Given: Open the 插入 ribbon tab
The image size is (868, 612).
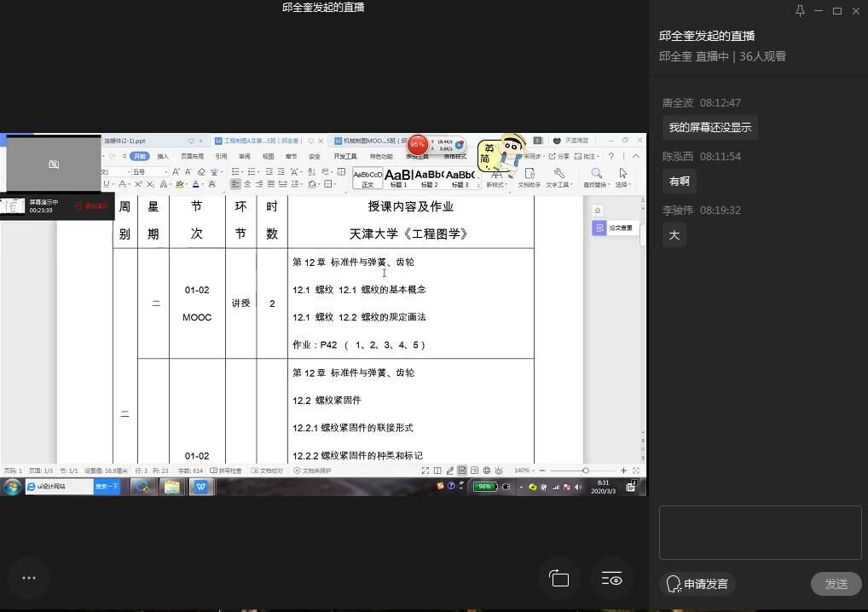Looking at the screenshot, I should (163, 157).
